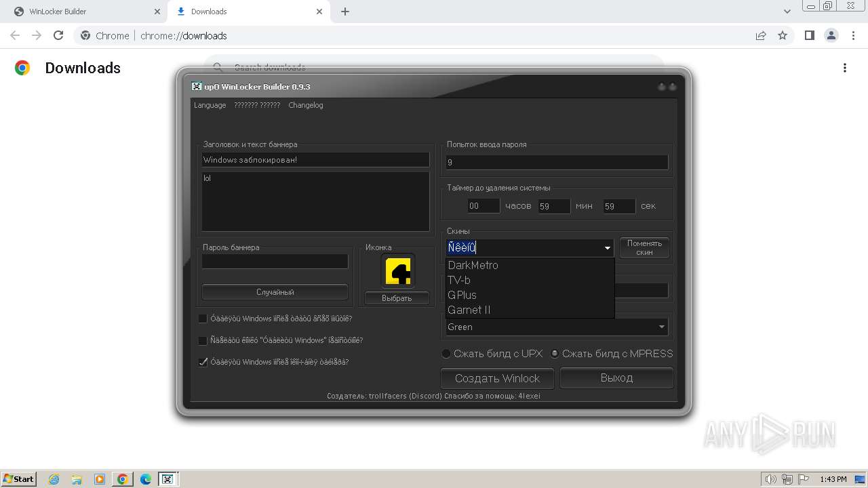
Task: Open Chrome's three-dot main menu
Action: pos(853,35)
